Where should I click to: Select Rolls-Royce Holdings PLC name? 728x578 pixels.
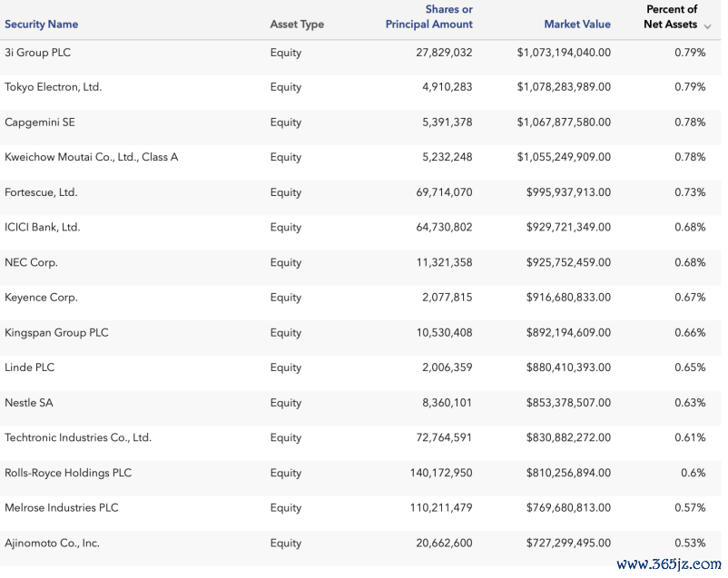pyautogui.click(x=68, y=473)
